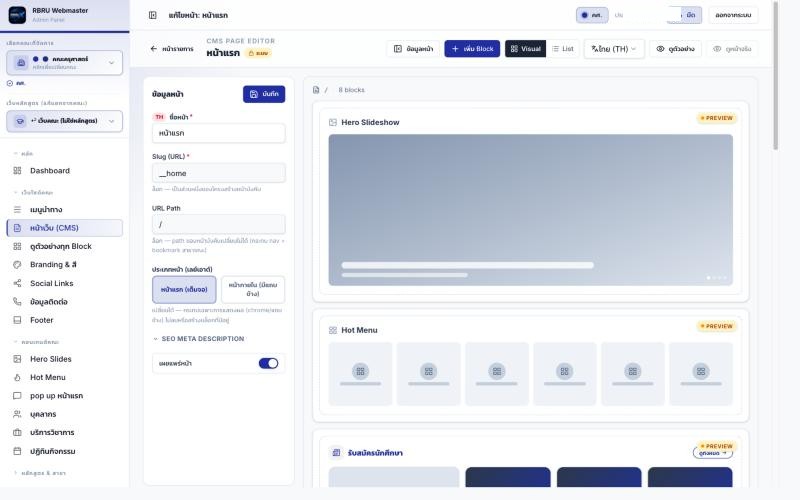Collapse the เว็บไซต์คณะ sidebar section header
Viewport: 800px width, 500px height.
pyautogui.click(x=33, y=193)
